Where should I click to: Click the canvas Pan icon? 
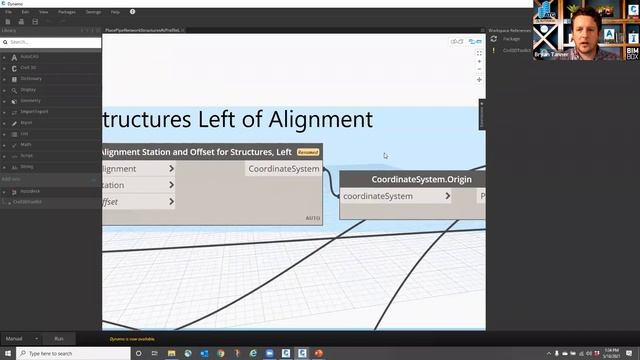coord(479,80)
